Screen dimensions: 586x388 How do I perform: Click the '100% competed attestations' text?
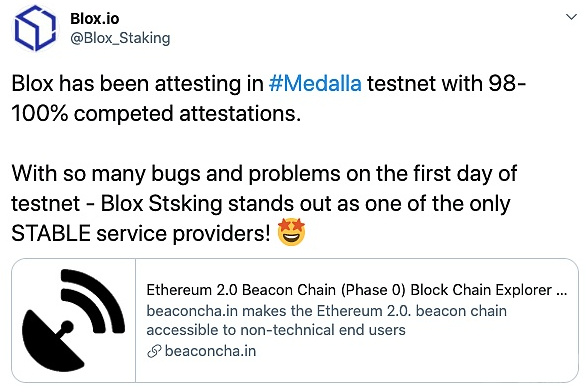tap(156, 114)
